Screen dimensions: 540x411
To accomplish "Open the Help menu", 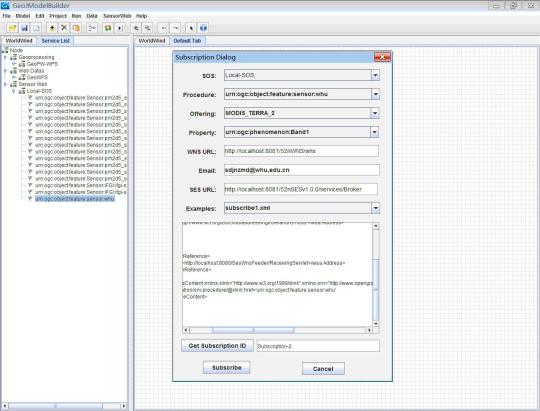I will (x=141, y=16).
